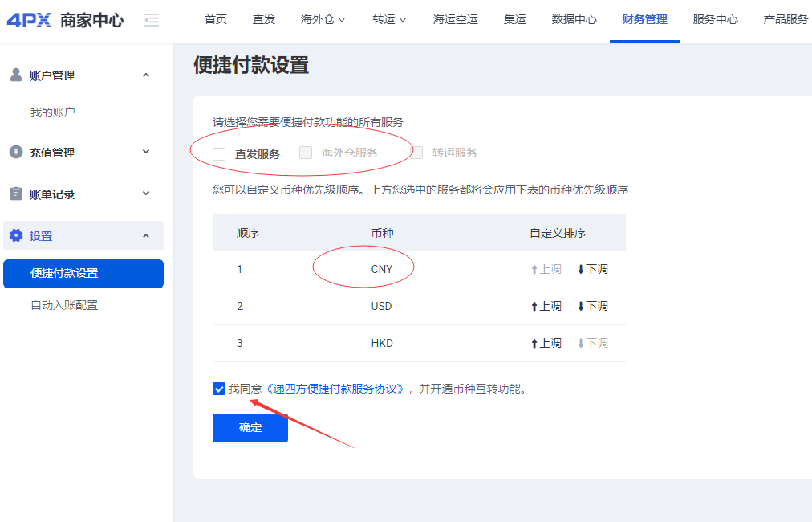This screenshot has width=812, height=522.
Task: Open the 递四方便捷付款服务协议 link
Action: click(x=335, y=389)
